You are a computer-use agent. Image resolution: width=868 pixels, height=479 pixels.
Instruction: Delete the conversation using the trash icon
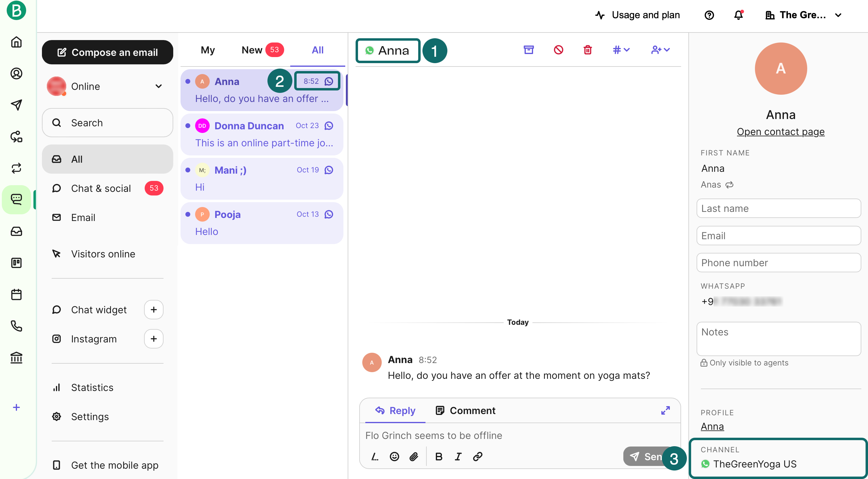(587, 50)
